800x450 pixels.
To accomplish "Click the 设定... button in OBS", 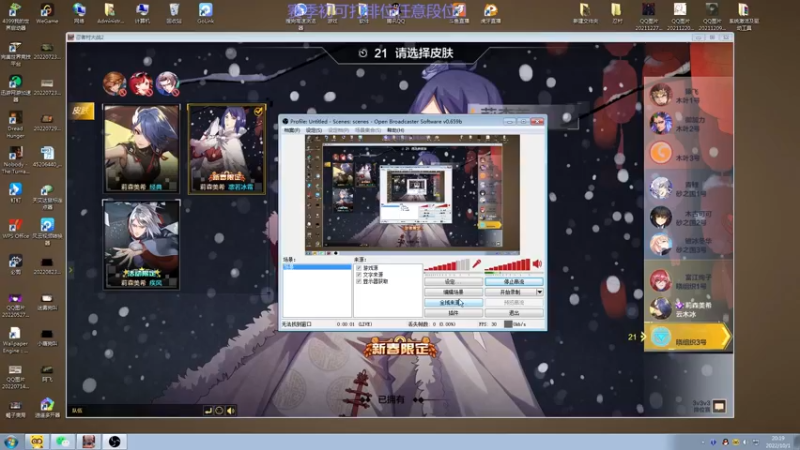I will (x=453, y=282).
